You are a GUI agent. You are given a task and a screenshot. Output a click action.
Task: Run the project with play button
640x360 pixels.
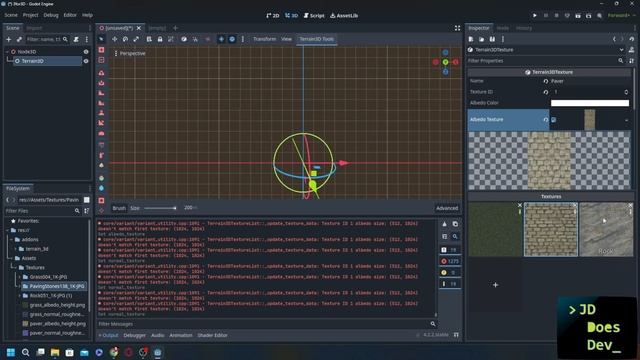coord(535,16)
